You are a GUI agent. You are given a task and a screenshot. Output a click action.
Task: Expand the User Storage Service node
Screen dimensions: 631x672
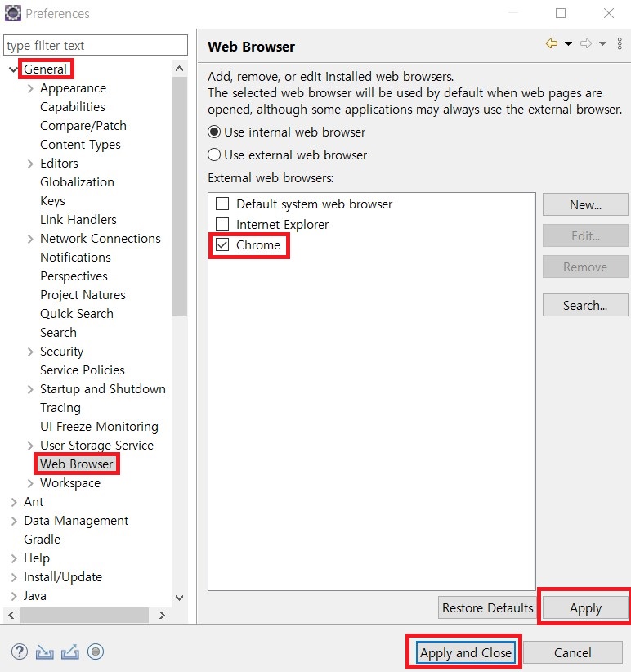tap(30, 446)
